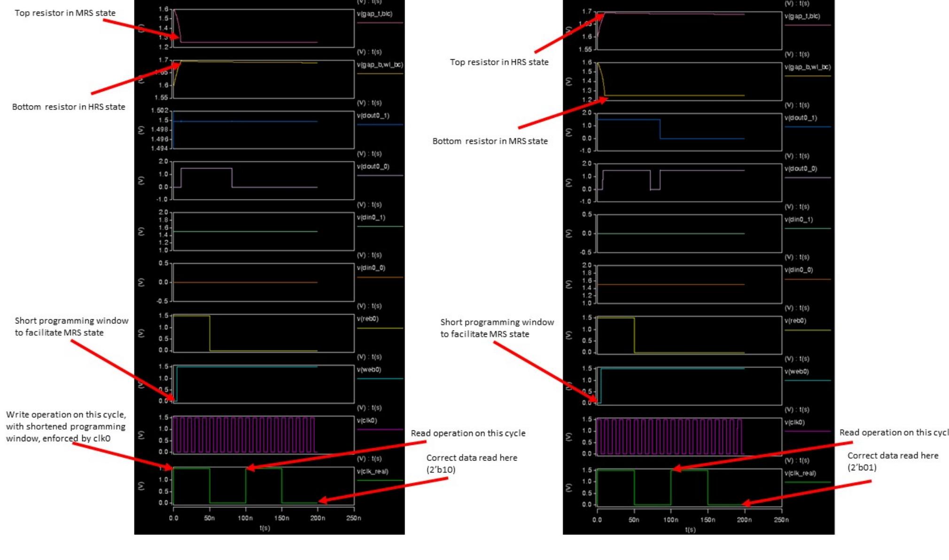Click the 'Top resistor in MRS state' annotation

(65, 13)
